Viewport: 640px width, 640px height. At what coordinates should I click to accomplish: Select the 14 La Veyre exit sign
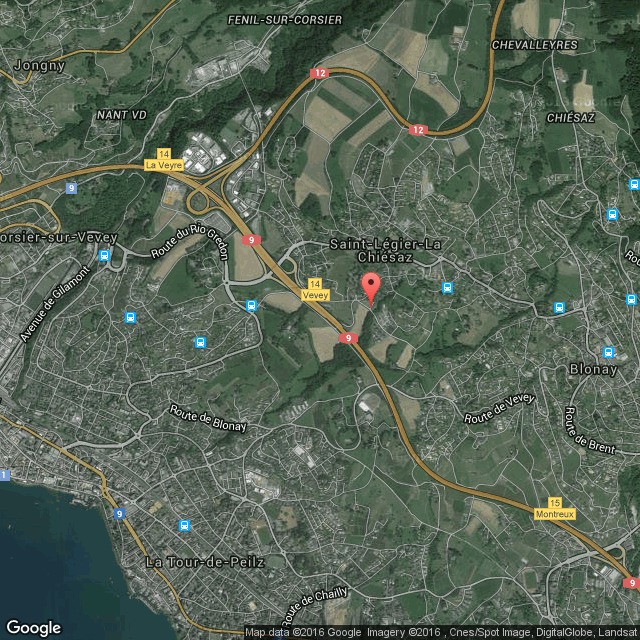point(164,160)
